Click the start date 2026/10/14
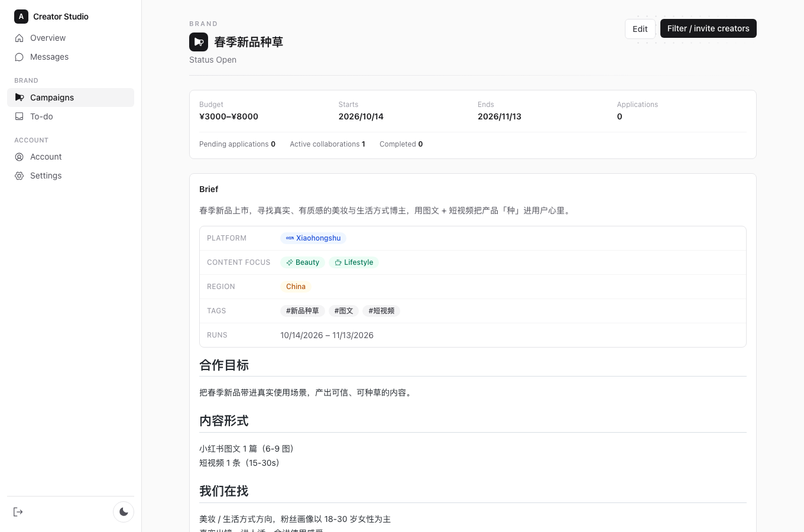804x532 pixels. pyautogui.click(x=361, y=116)
